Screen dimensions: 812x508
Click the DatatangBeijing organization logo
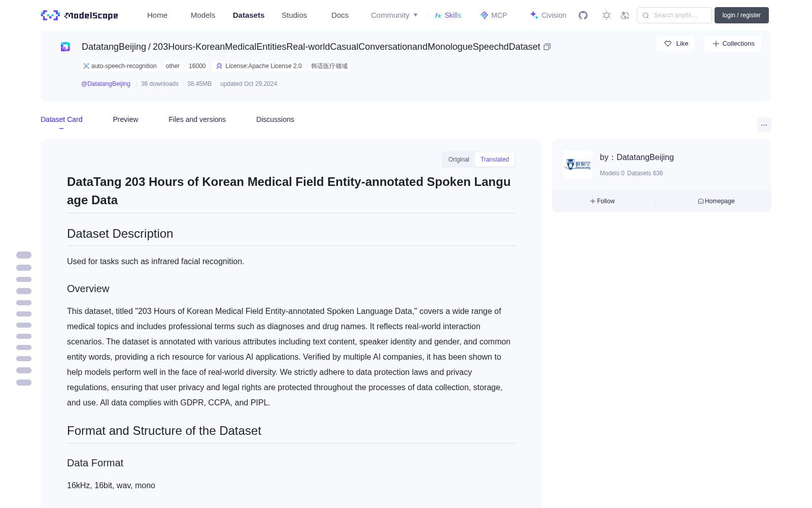pyautogui.click(x=578, y=165)
